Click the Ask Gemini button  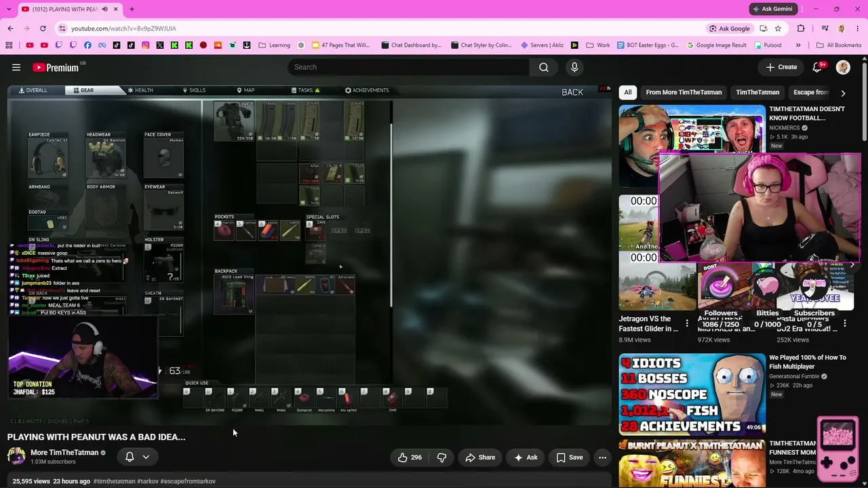coord(772,9)
